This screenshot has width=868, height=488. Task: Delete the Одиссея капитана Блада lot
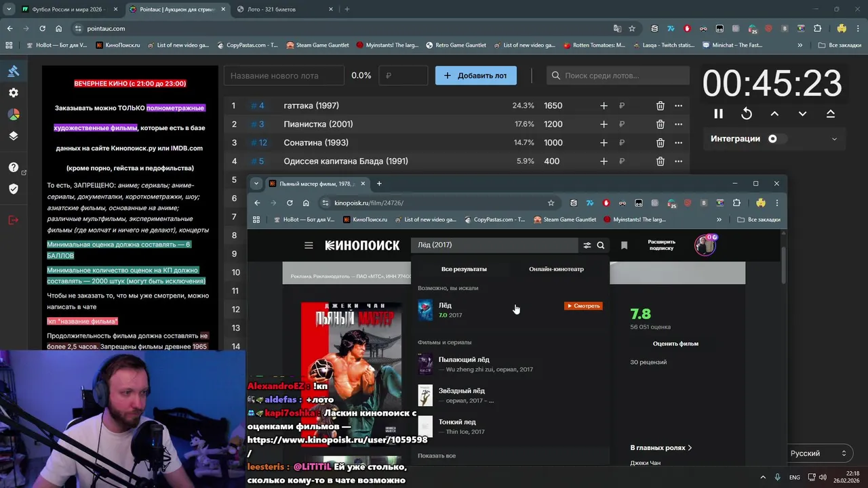pyautogui.click(x=660, y=161)
